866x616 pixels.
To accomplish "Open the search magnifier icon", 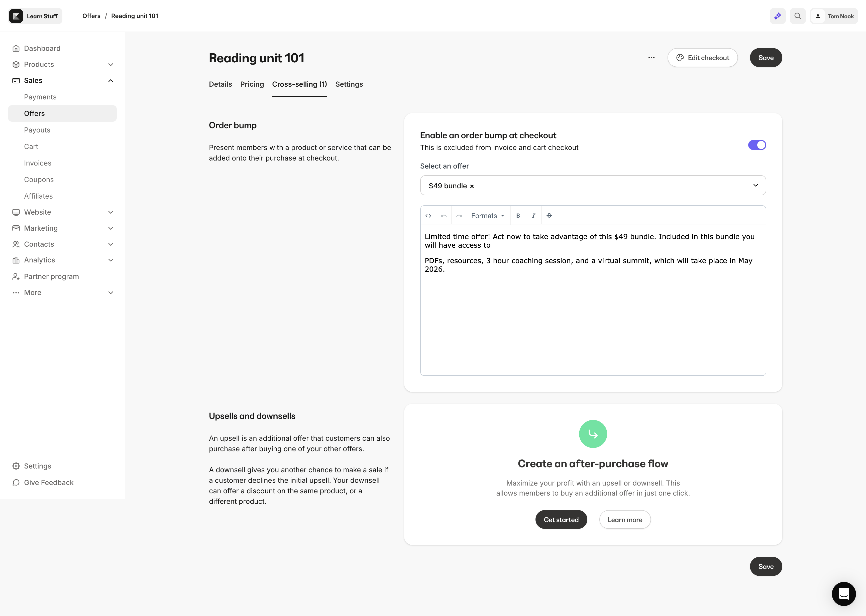I will point(798,16).
